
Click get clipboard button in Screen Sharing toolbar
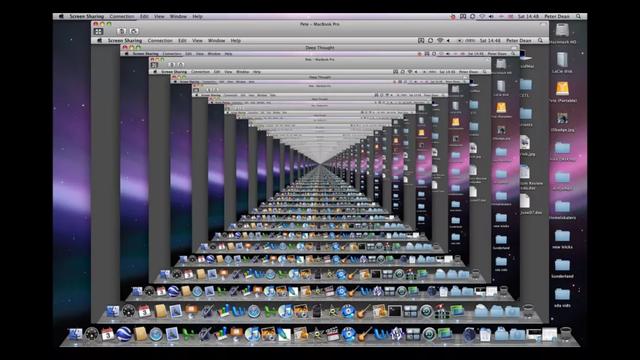(x=121, y=31)
